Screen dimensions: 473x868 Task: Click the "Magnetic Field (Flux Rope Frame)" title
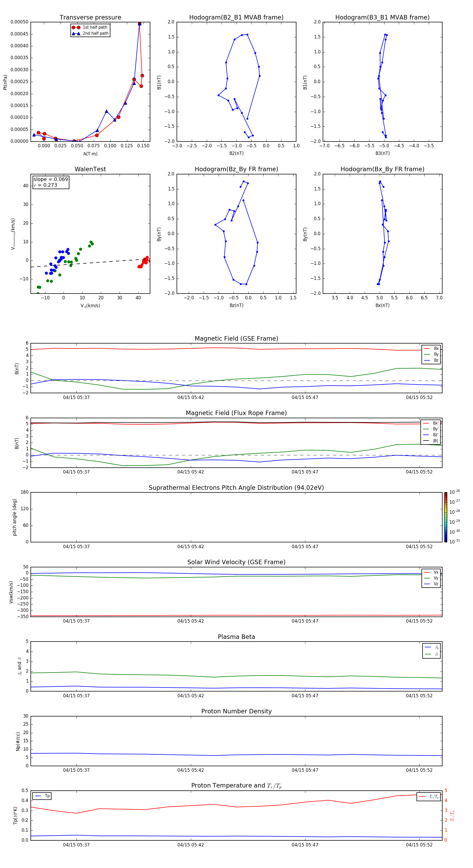(236, 413)
